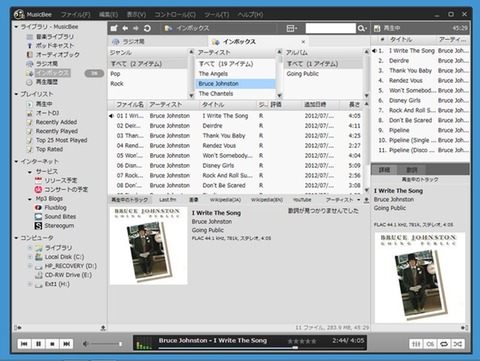The image size is (480, 361).
Task: Select track row 02 Deirdre
Action: (235, 126)
